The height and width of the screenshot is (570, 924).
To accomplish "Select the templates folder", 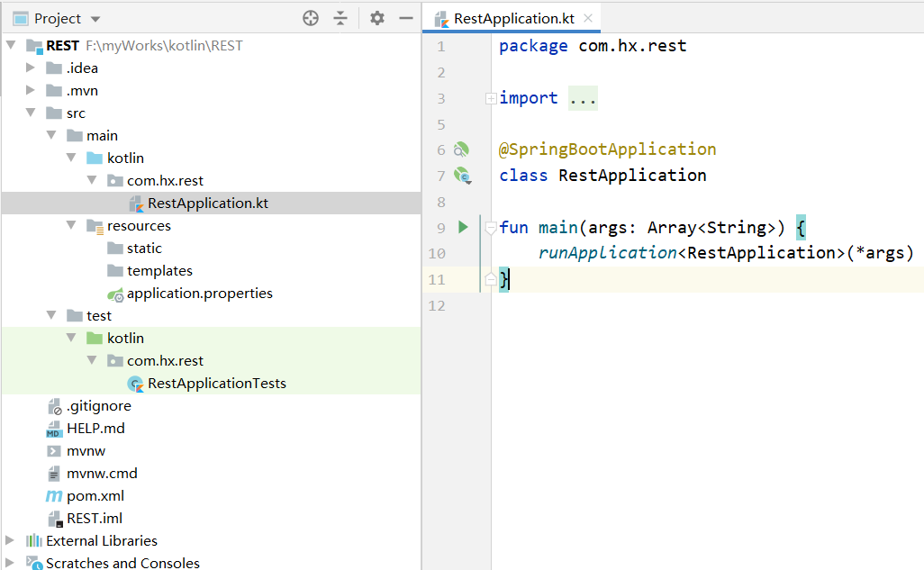I will tap(159, 270).
